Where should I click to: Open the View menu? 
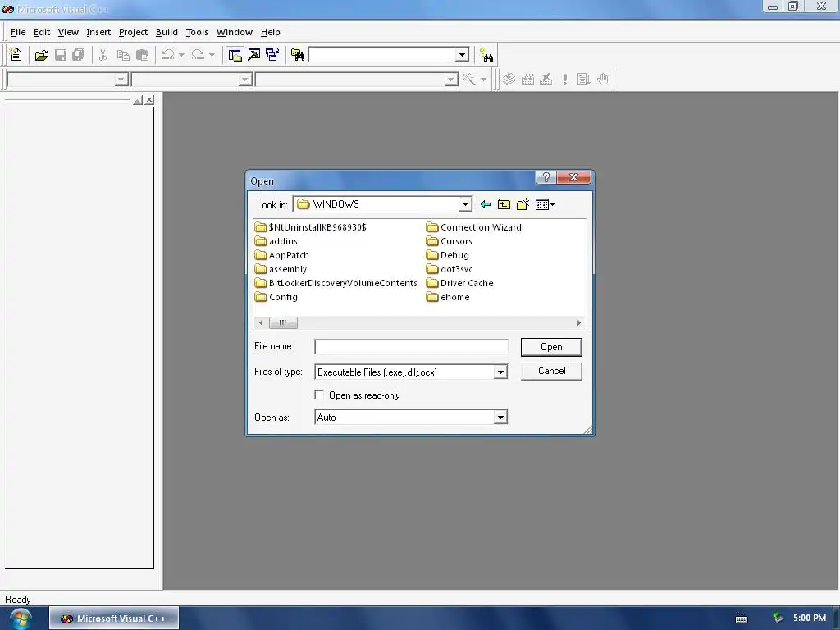click(68, 32)
